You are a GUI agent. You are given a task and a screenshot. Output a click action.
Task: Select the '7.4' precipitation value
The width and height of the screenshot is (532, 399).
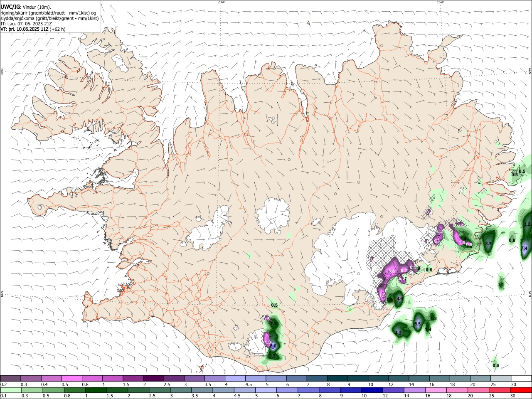coord(524,248)
